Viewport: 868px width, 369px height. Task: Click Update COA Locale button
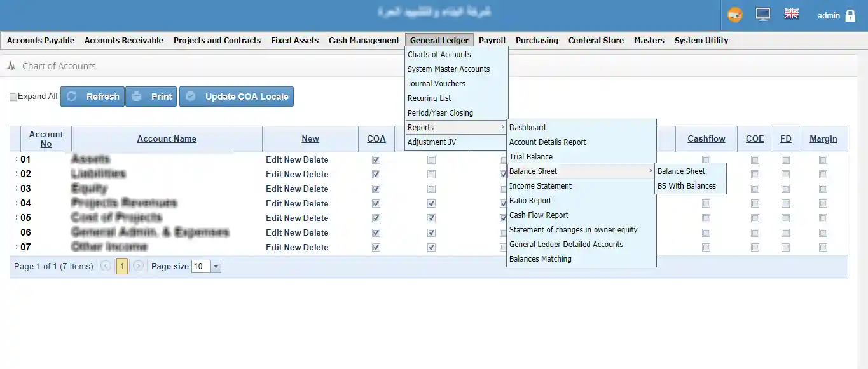pyautogui.click(x=237, y=97)
